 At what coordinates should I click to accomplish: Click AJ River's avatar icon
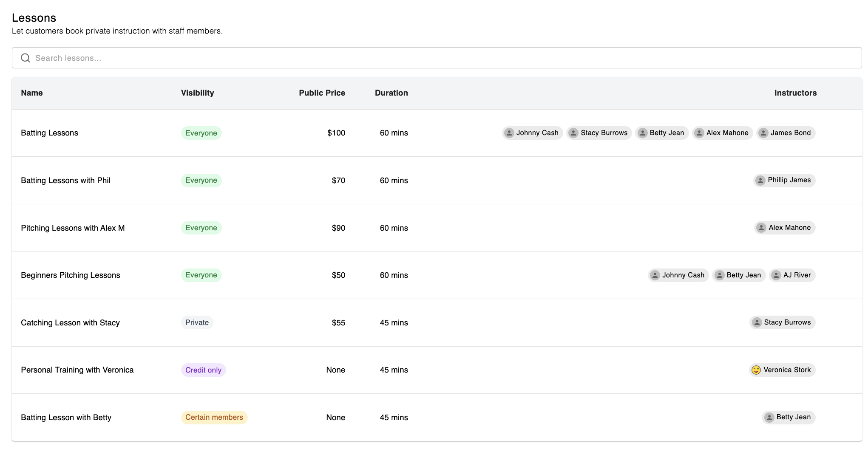[776, 275]
